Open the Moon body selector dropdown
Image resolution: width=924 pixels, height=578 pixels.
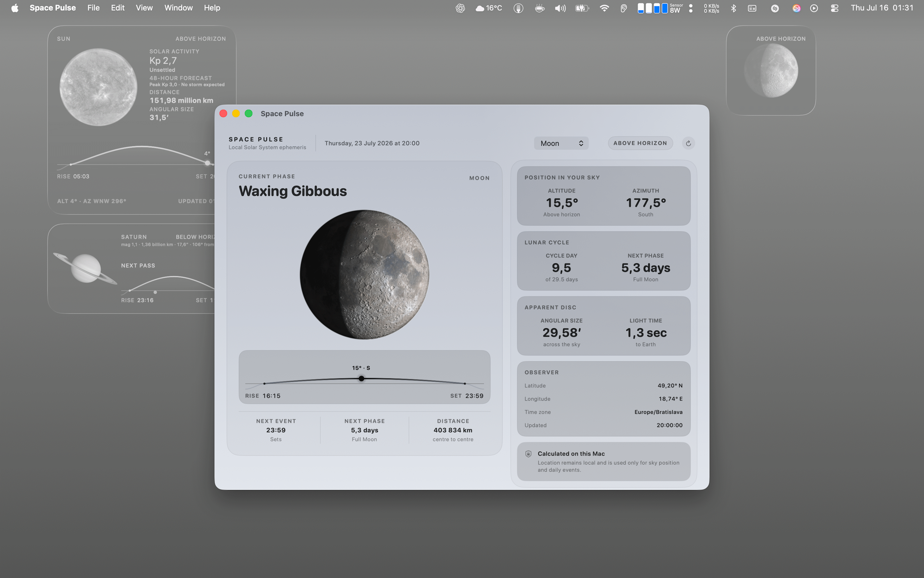click(x=561, y=143)
